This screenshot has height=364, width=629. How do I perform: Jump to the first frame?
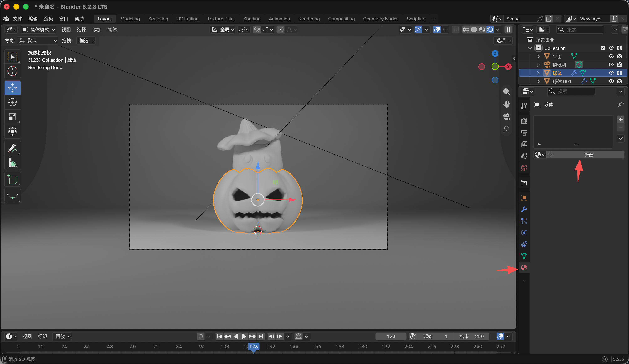click(x=219, y=336)
